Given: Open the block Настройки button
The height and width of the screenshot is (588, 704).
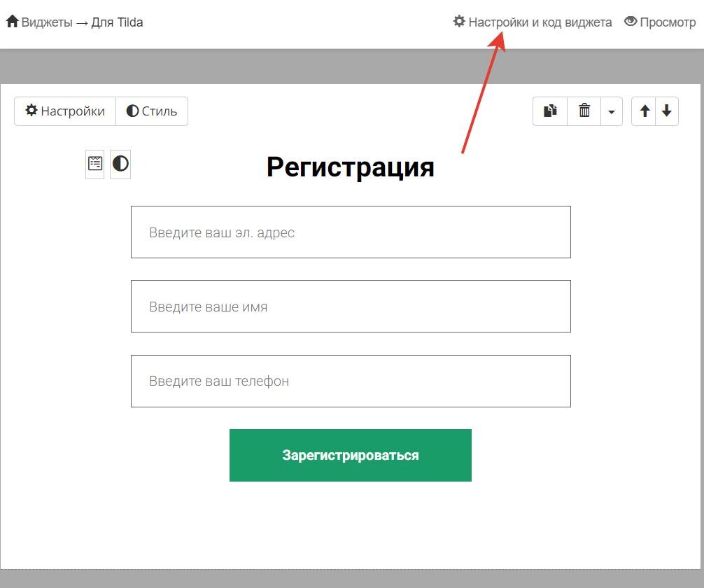Looking at the screenshot, I should (65, 111).
